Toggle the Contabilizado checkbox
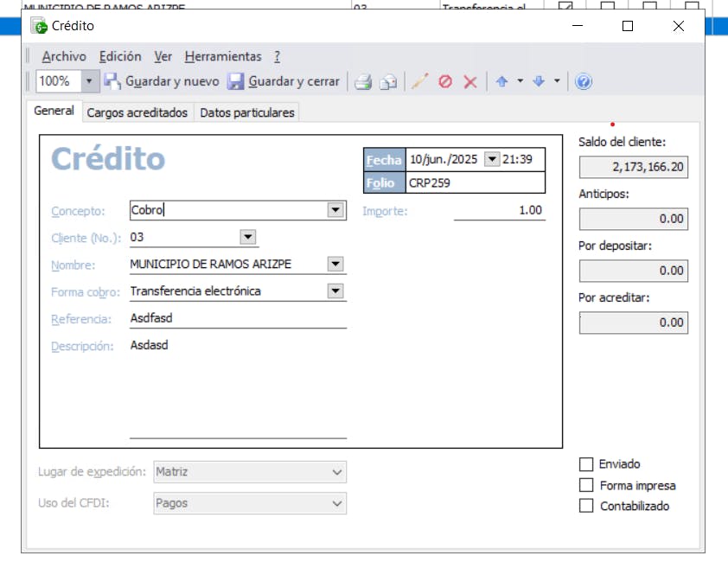Viewport: 728px width, 562px height. click(x=586, y=505)
